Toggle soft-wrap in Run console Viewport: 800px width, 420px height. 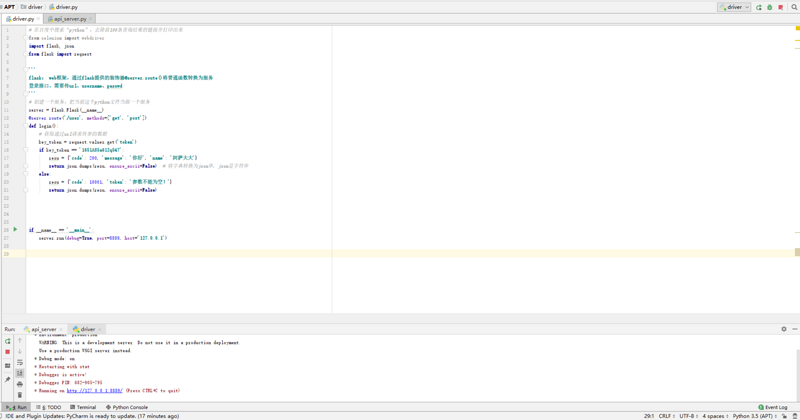tap(20, 363)
